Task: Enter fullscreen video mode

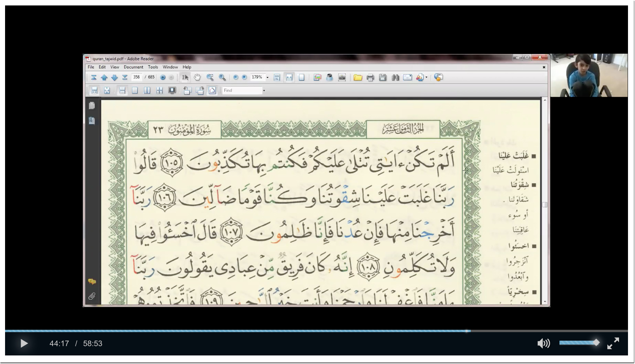Action: pos(613,343)
